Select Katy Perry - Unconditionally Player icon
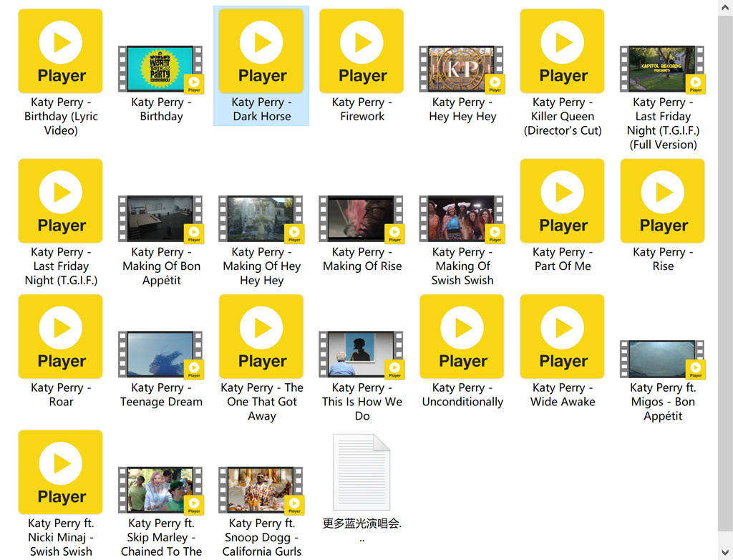Screen dimensions: 733x560 tap(462, 337)
